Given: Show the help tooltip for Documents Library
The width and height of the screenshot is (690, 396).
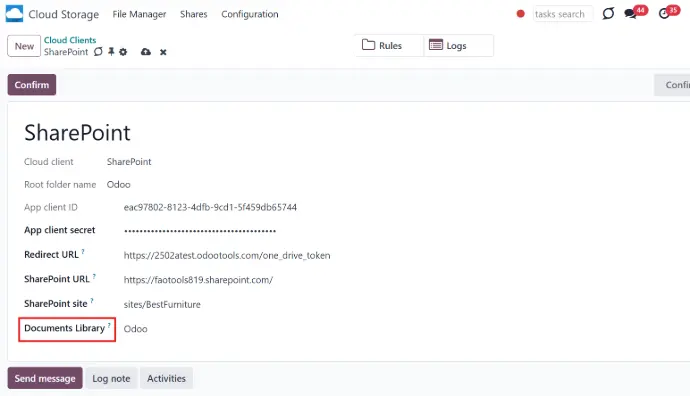Looking at the screenshot, I should click(109, 326).
